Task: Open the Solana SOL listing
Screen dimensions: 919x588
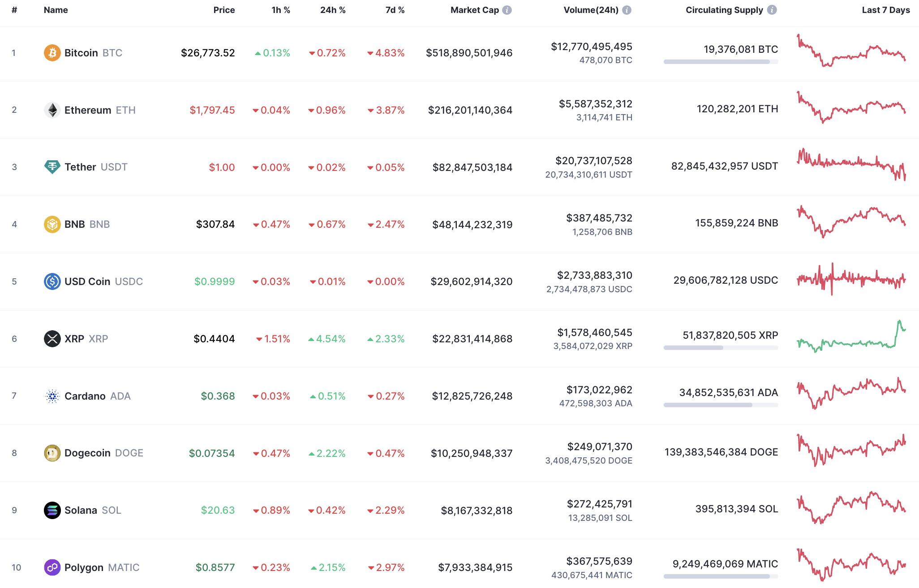Action: [81, 510]
